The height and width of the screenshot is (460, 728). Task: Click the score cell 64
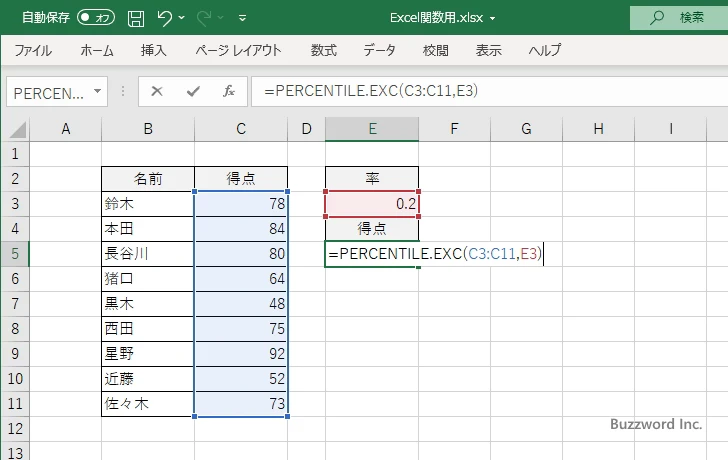click(241, 279)
